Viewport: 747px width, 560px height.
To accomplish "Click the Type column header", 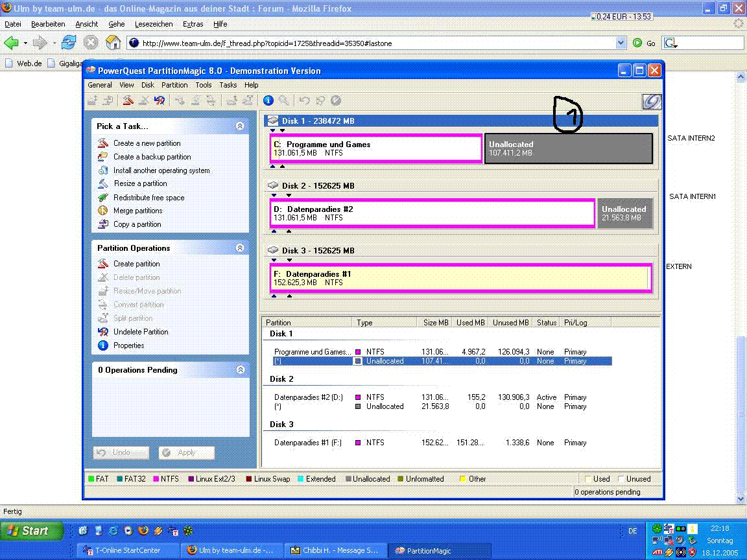I will (384, 322).
